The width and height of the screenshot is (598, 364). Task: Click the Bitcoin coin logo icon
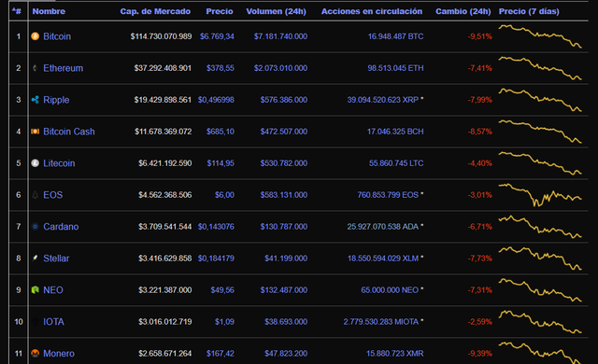click(36, 36)
